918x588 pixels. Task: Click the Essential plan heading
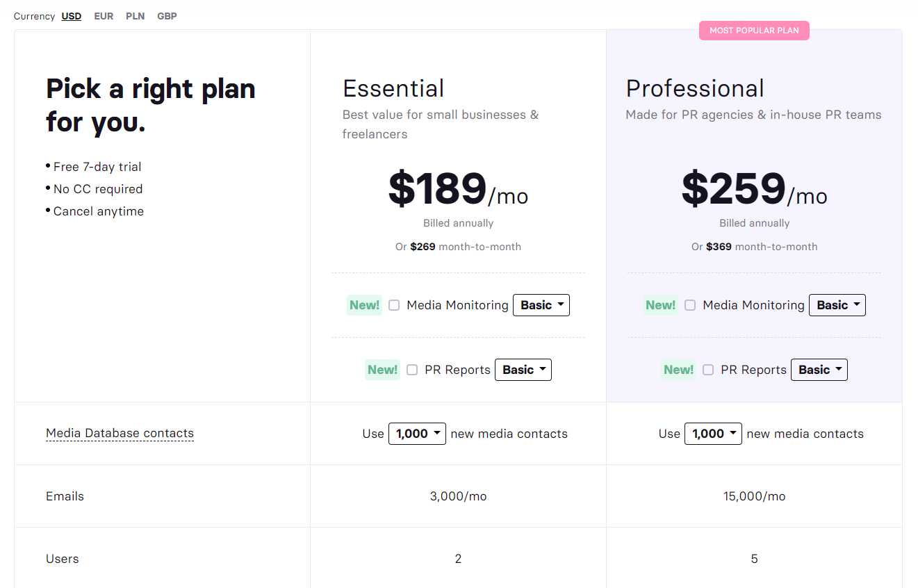click(x=393, y=88)
